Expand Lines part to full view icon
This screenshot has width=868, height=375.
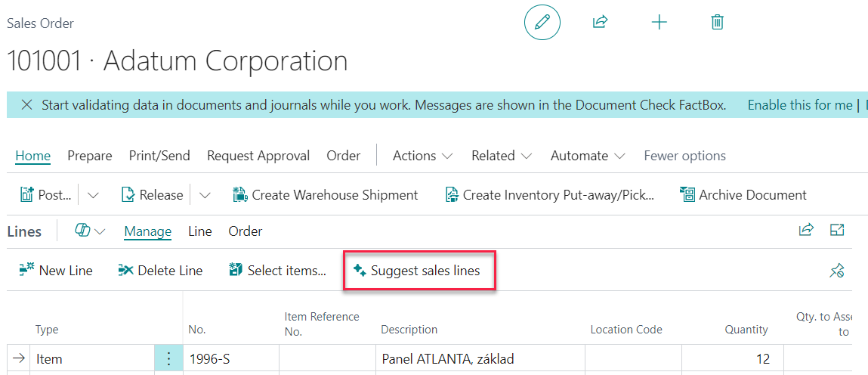[838, 230]
